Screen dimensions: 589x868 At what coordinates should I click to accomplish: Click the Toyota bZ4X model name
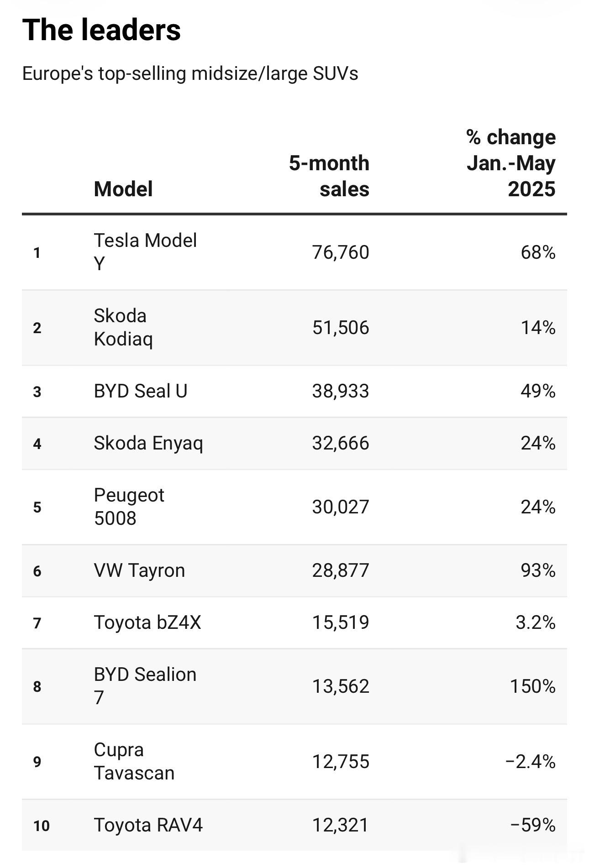point(147,622)
